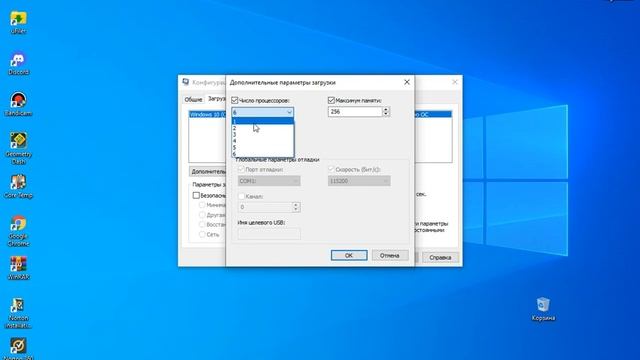
Task: Increase the Канал spinner value
Action: point(296,204)
